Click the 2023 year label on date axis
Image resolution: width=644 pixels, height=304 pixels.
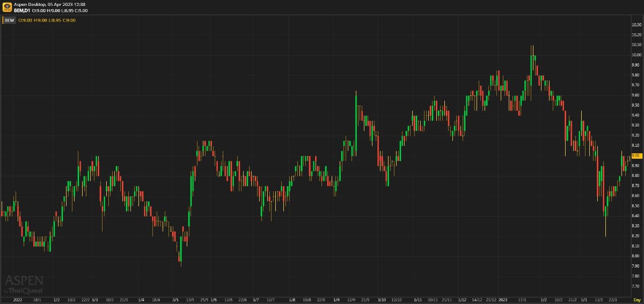(x=503, y=300)
